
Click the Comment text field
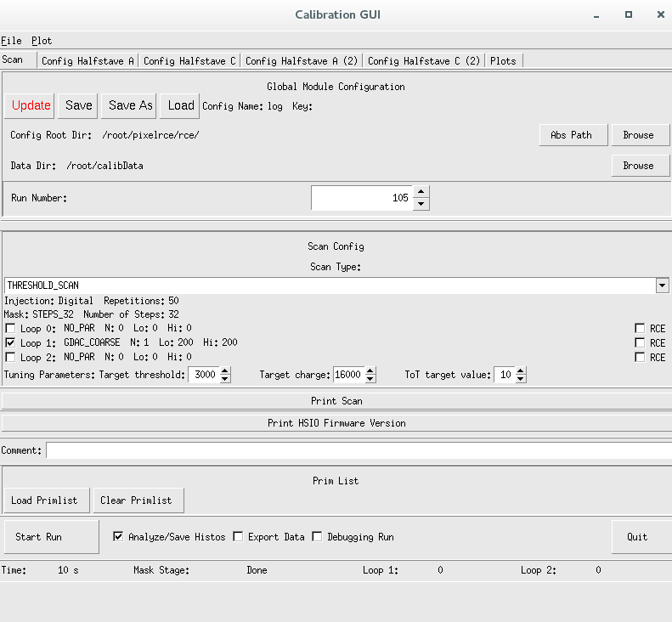coord(359,450)
